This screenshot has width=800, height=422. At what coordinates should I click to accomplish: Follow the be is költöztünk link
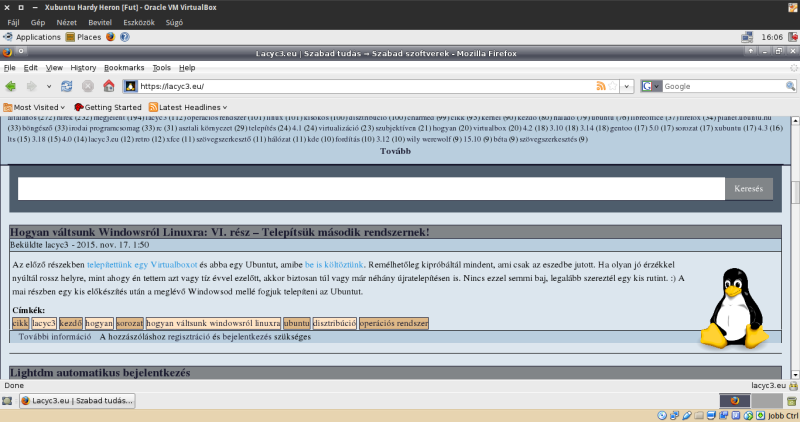(x=334, y=264)
